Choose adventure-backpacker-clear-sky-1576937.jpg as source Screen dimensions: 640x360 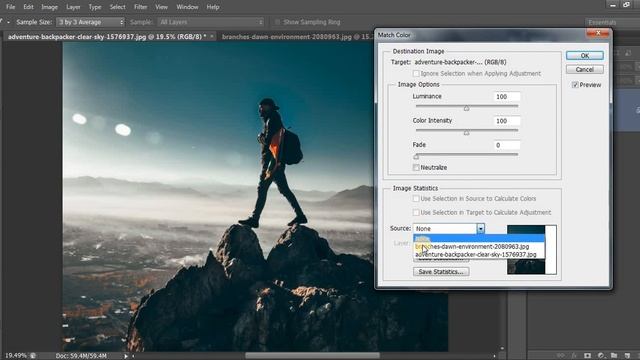pos(479,254)
